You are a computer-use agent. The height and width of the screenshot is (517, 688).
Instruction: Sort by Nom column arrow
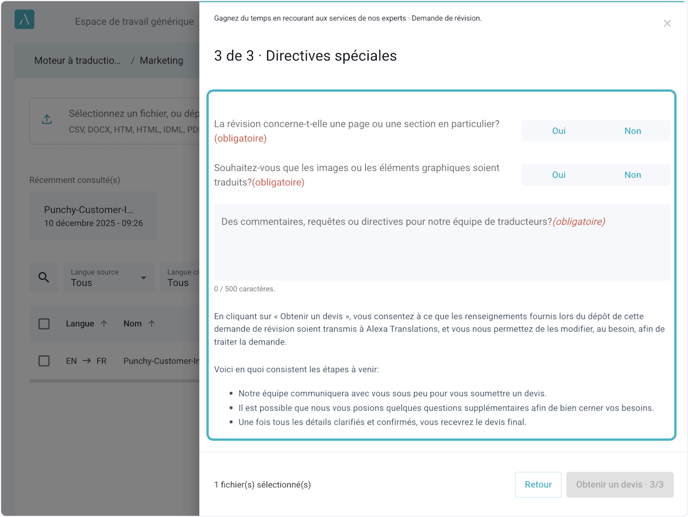click(152, 324)
